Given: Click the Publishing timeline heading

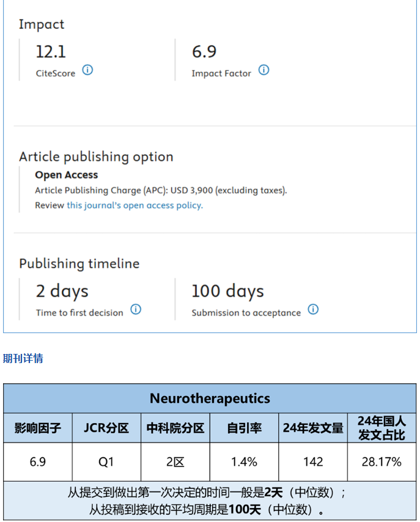Looking at the screenshot, I should 79,263.
